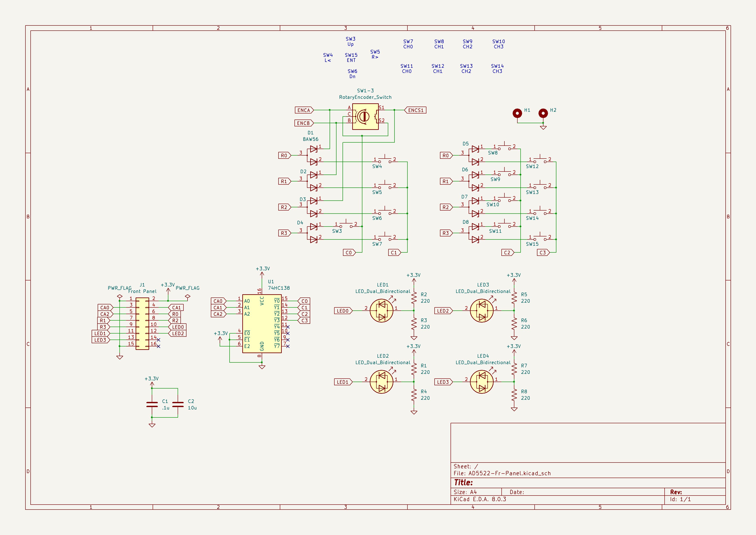Viewport: 756px width, 535px height.
Task: Click the R5 220 resistor symbol
Action: click(x=514, y=298)
